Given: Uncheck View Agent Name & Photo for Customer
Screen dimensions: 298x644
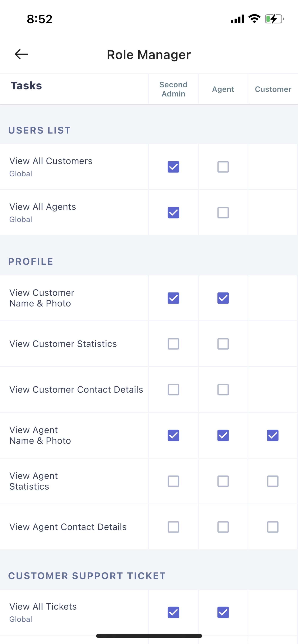Looking at the screenshot, I should [273, 435].
